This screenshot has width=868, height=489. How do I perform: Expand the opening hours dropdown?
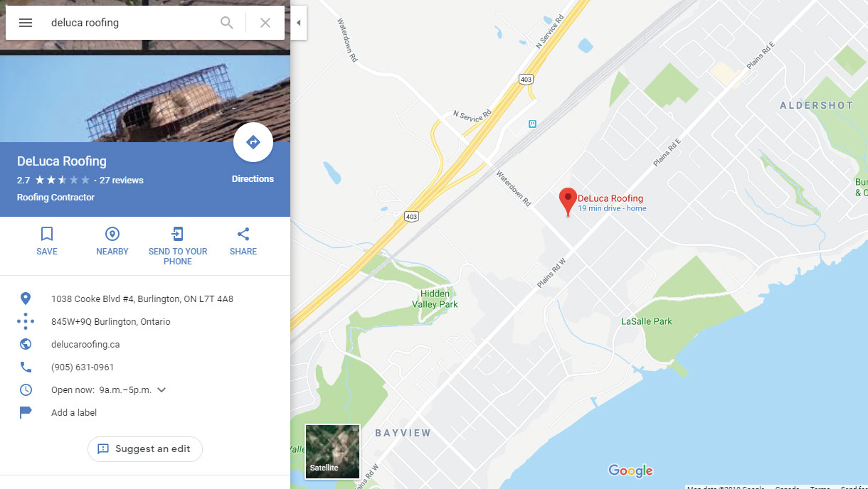tap(162, 389)
